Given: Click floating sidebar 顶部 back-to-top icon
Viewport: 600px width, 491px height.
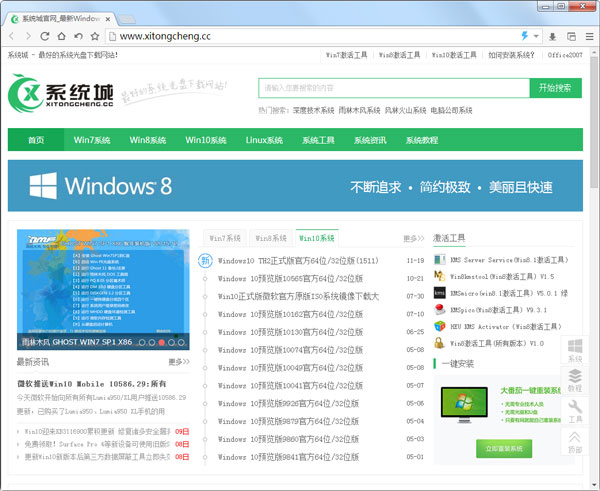Looking at the screenshot, I should [x=575, y=442].
